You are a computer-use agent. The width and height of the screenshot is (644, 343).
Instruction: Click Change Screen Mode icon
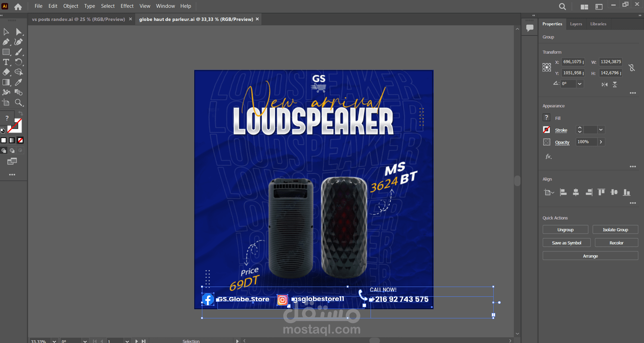click(12, 161)
